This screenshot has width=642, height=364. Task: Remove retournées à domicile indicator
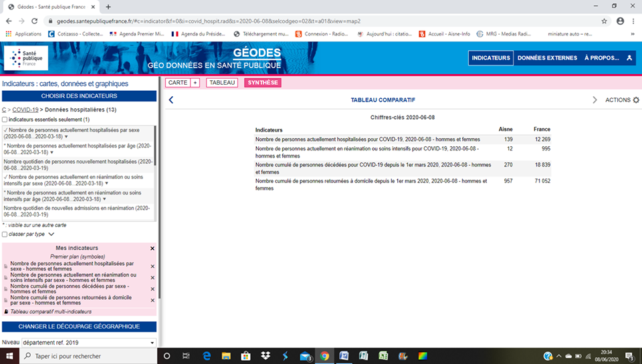pyautogui.click(x=152, y=300)
